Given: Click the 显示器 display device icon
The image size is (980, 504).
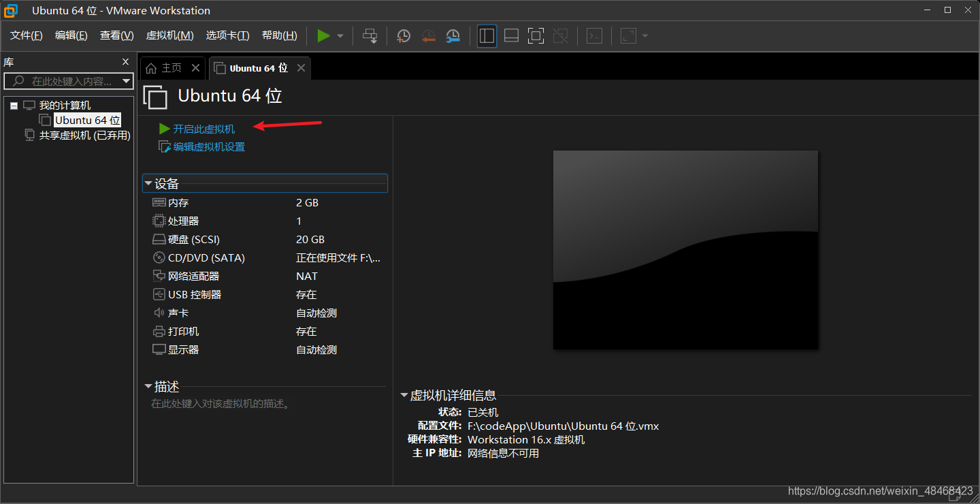Looking at the screenshot, I should [x=159, y=349].
